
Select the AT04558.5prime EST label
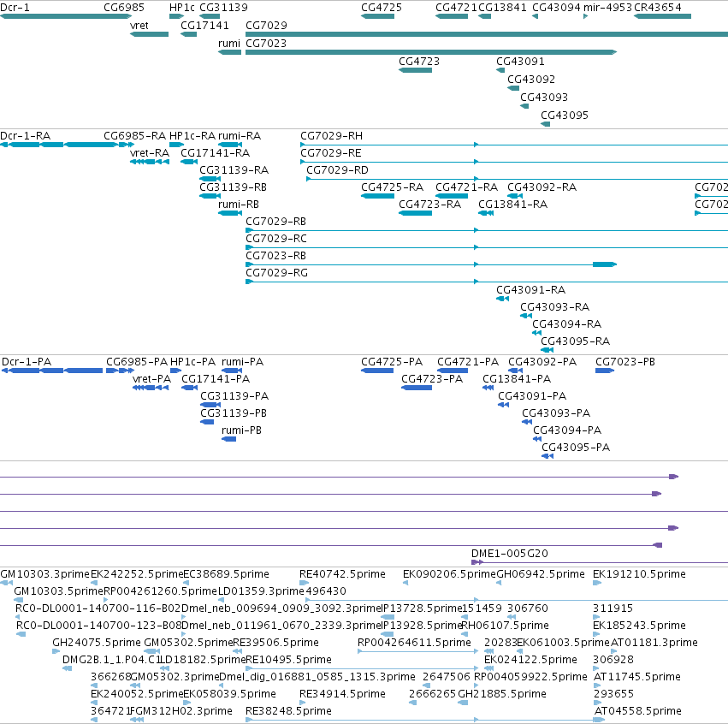point(638,711)
